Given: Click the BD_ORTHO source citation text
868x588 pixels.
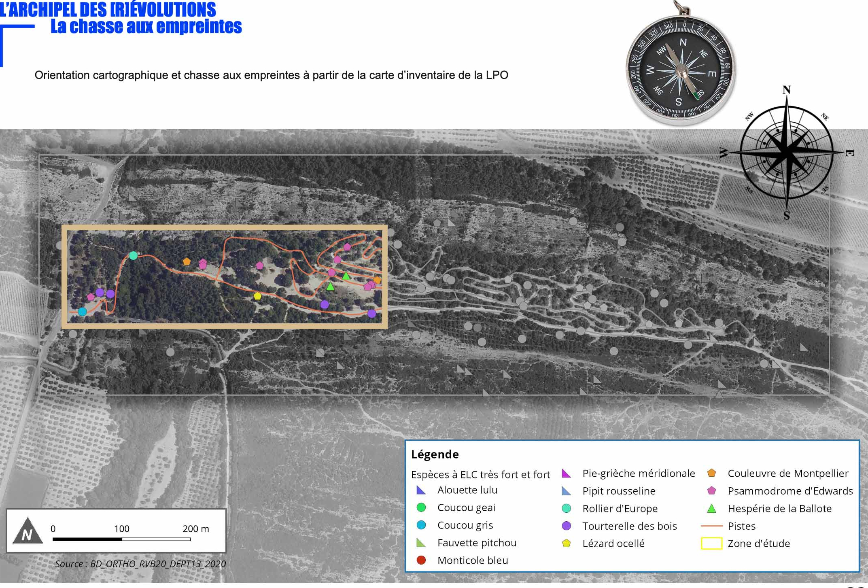Looking at the screenshot, I should coord(140,564).
